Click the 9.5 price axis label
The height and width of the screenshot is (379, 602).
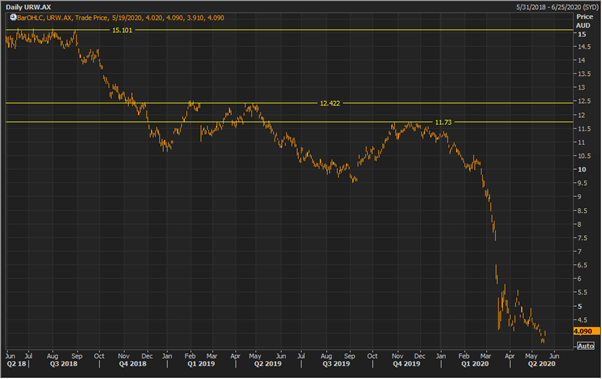pyautogui.click(x=583, y=183)
